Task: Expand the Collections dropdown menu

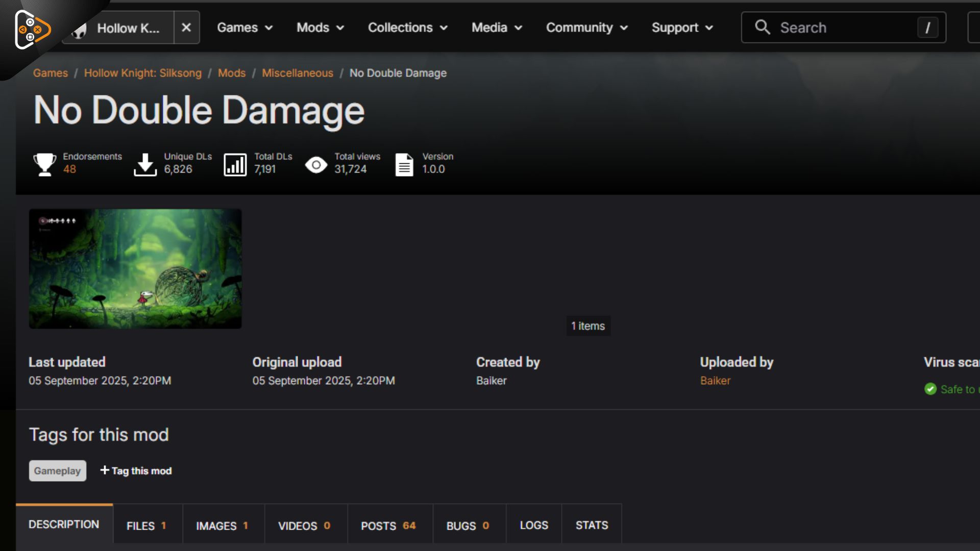Action: 408,28
